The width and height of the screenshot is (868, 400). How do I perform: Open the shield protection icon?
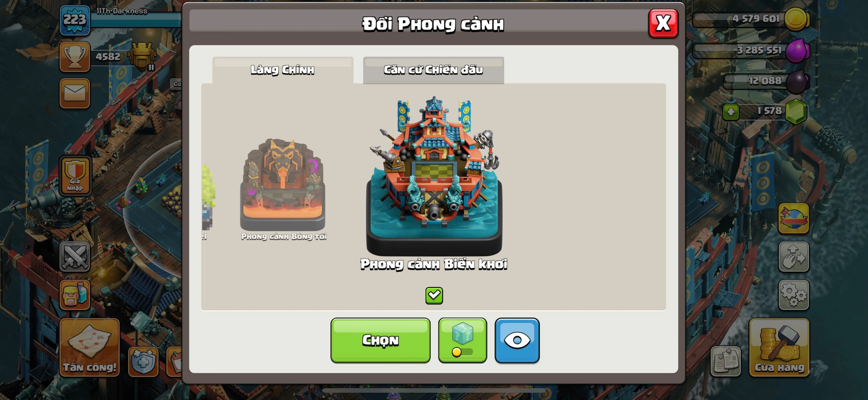(143, 362)
